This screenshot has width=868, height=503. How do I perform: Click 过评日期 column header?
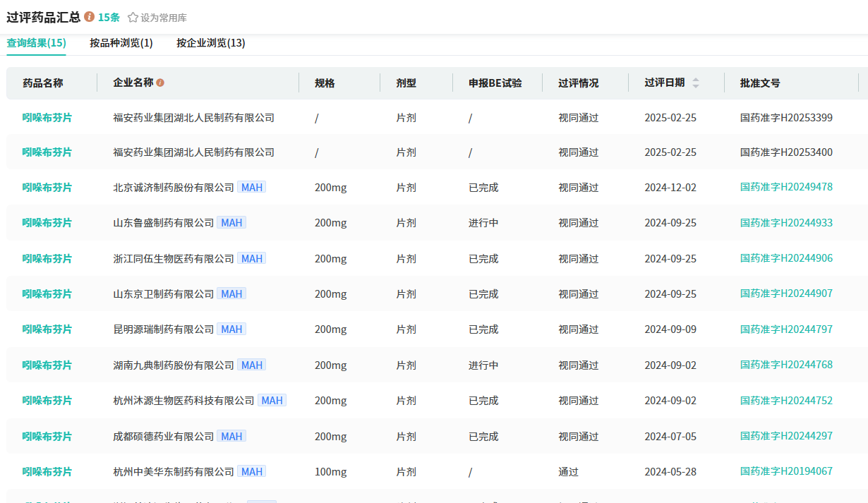664,83
